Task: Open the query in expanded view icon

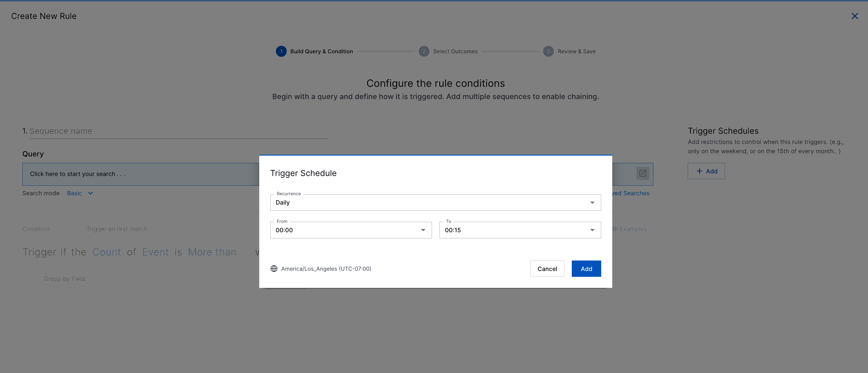Action: [x=643, y=173]
